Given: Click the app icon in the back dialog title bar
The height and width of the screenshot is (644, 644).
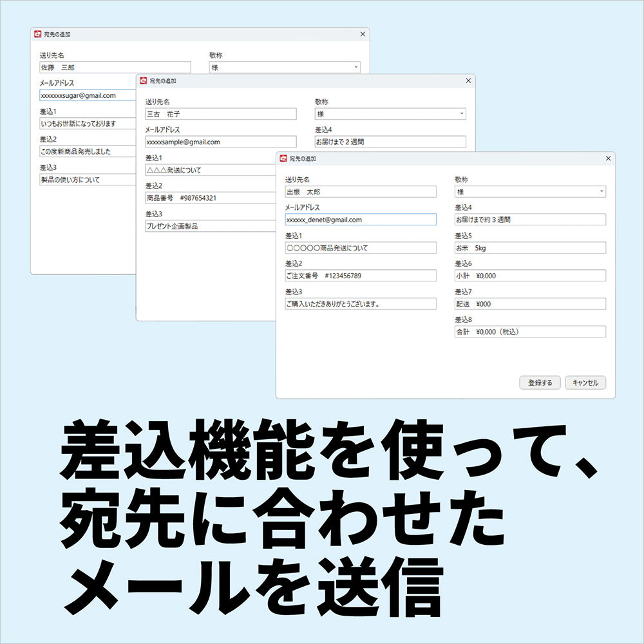Looking at the screenshot, I should pos(38,34).
